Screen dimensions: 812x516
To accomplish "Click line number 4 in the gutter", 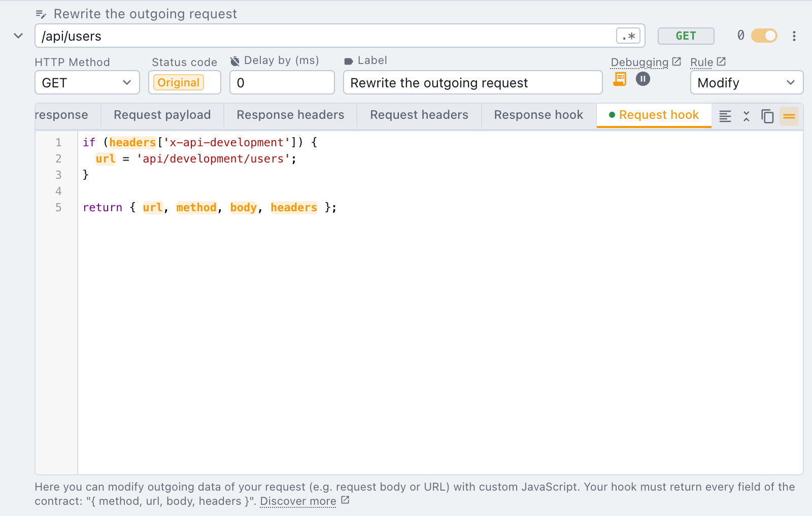I will click(x=58, y=191).
